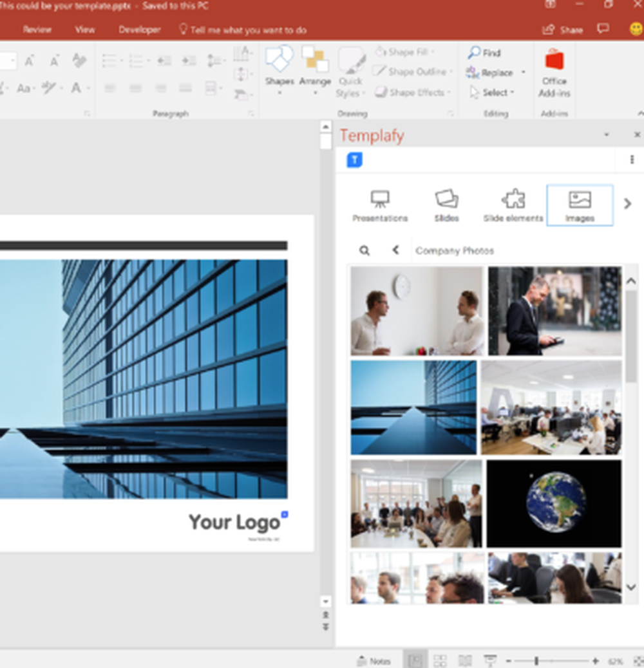Image resolution: width=644 pixels, height=668 pixels.
Task: Align text left
Action: click(110, 88)
